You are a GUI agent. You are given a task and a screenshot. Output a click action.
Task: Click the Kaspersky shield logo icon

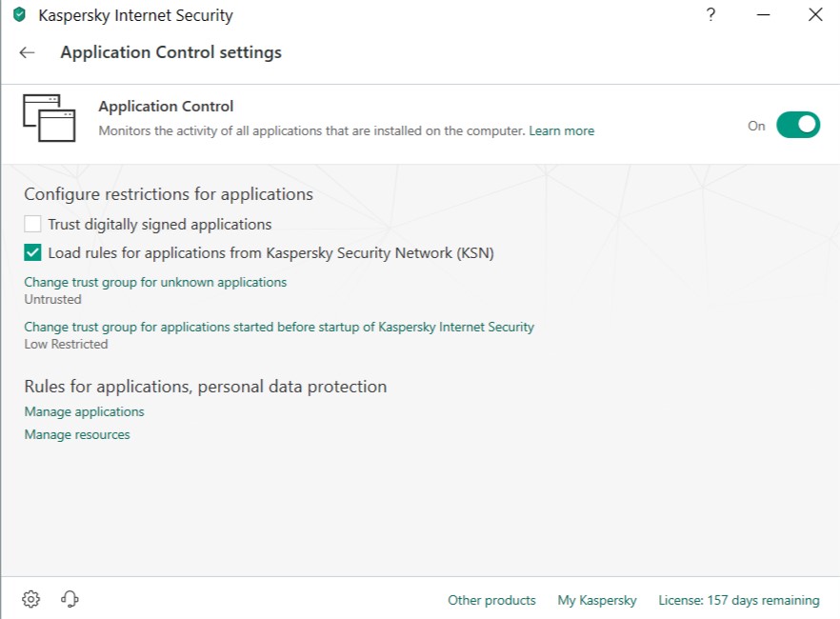[19, 15]
